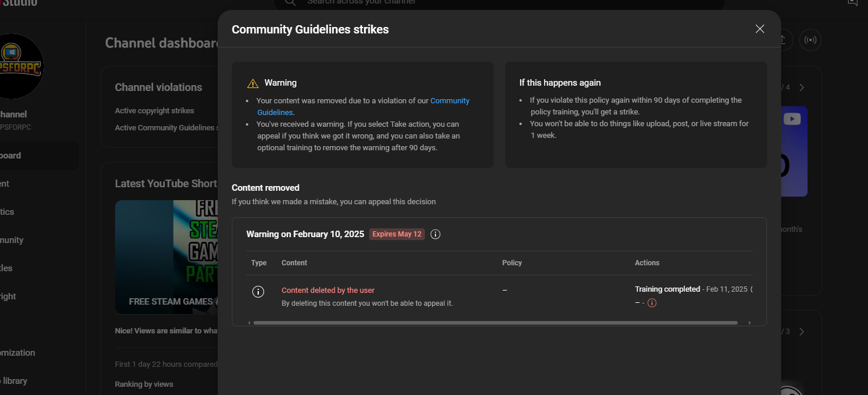The width and height of the screenshot is (868, 395).
Task: Click the Training completed action text
Action: coord(667,289)
